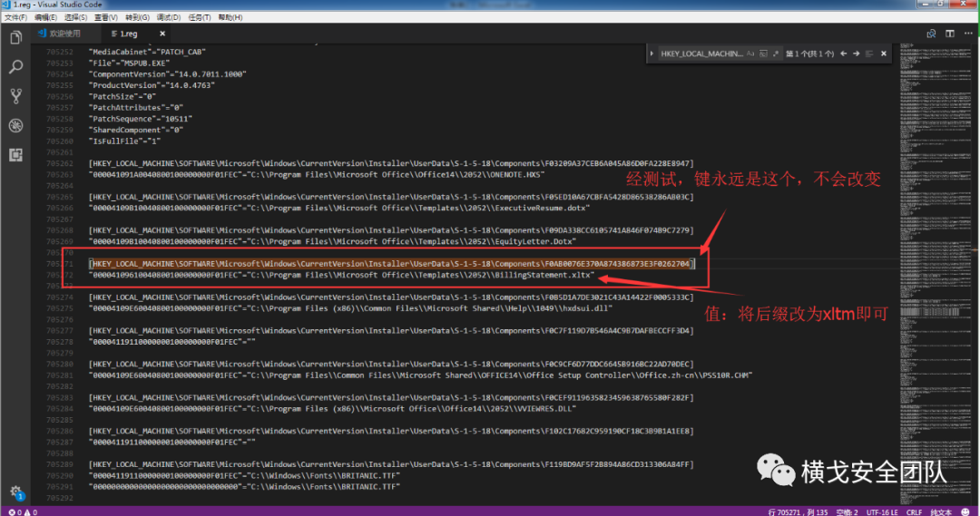Screen dimensions: 980x516
Task: Close the 1.reg tab
Action: [x=162, y=34]
